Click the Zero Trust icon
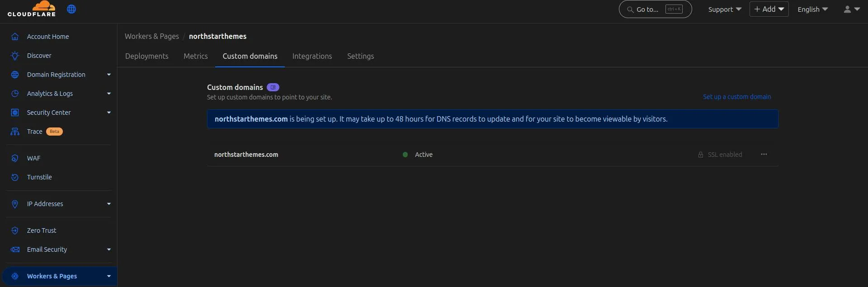The height and width of the screenshot is (287, 868). 15,231
